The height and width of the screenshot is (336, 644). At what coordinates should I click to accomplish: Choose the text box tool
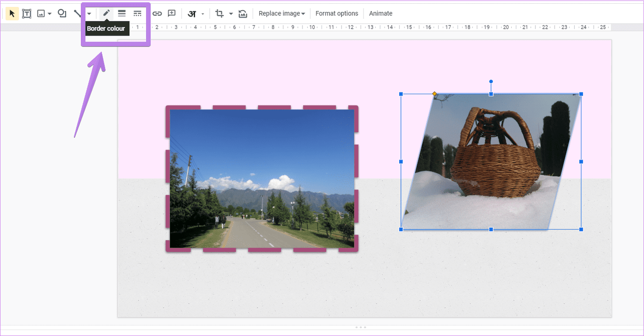tap(27, 13)
